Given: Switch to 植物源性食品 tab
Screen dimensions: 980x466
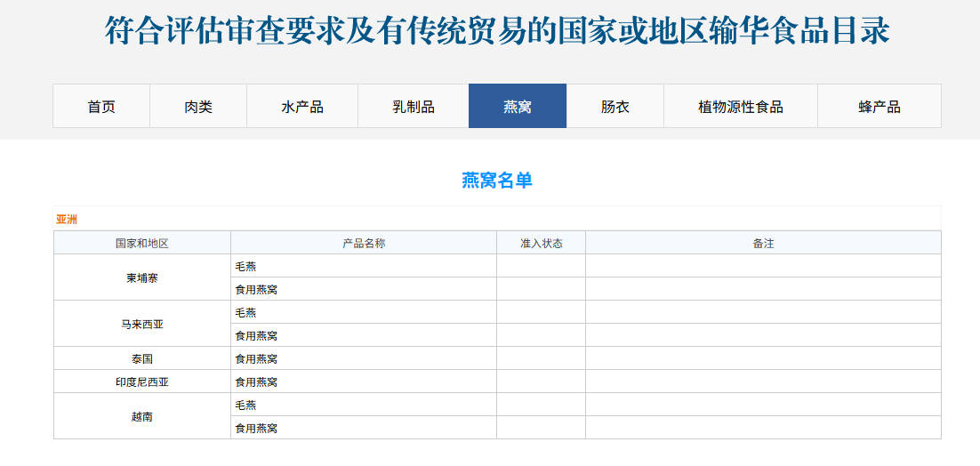Looking at the screenshot, I should (741, 107).
